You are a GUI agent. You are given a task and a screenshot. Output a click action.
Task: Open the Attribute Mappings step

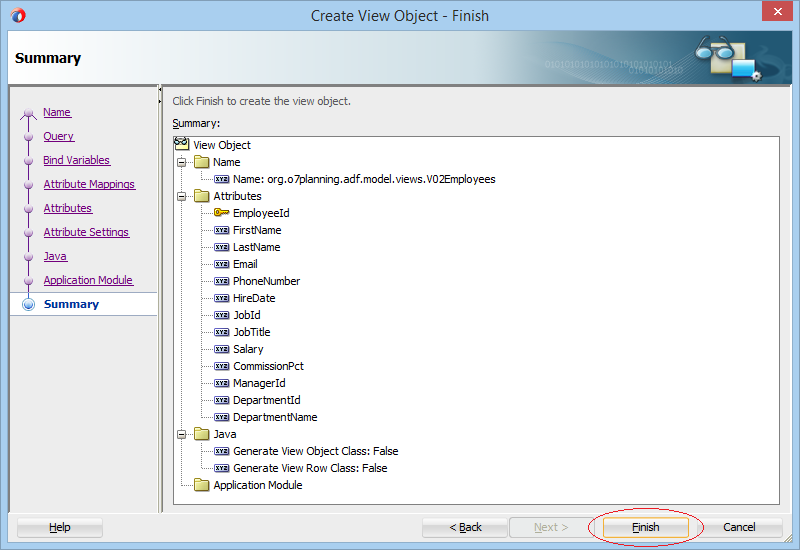89,184
